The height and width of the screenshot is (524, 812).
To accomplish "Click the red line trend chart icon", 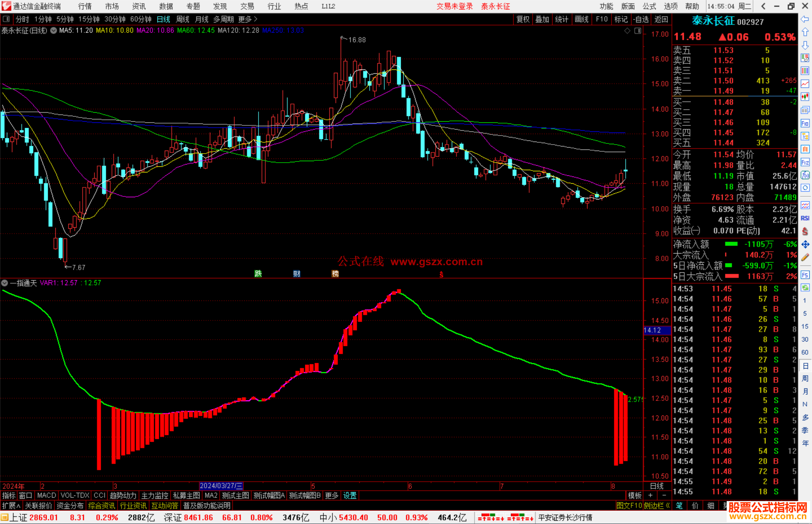I will (805, 84).
